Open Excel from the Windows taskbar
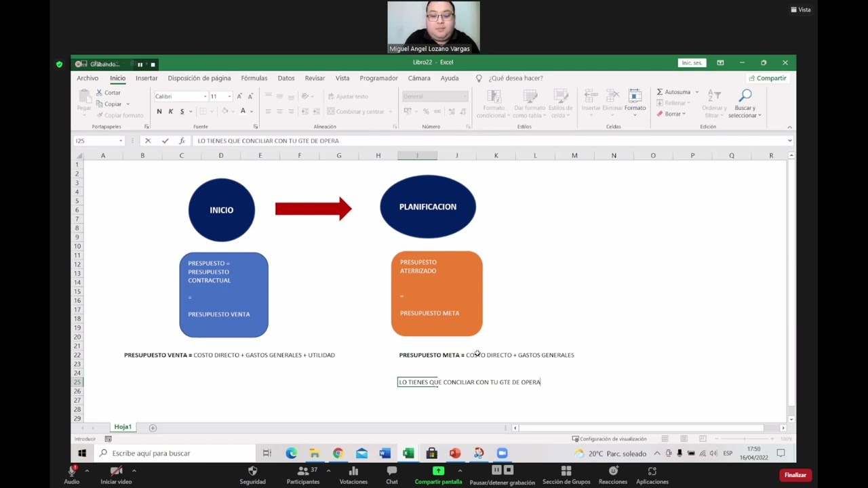Viewport: 868px width, 488px height. click(408, 453)
